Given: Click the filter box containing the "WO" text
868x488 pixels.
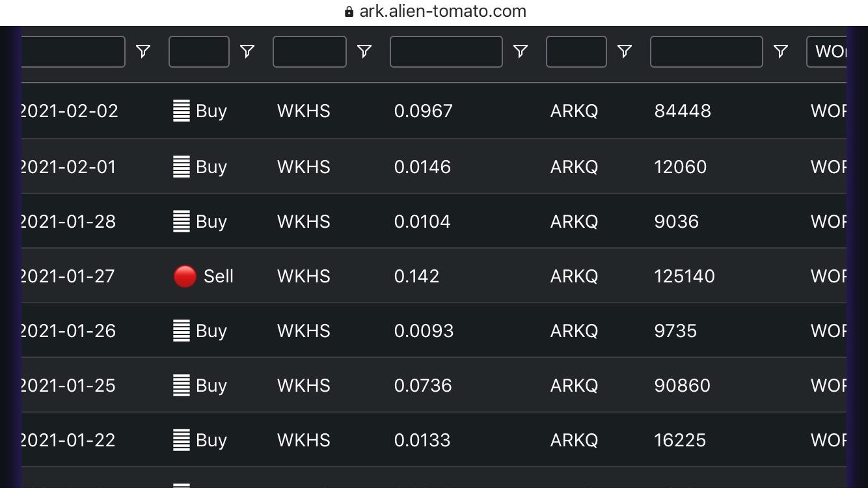Looking at the screenshot, I should pos(826,51).
